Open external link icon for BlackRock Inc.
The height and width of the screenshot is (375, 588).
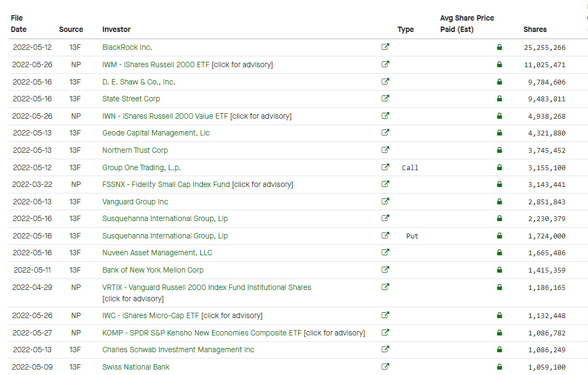[385, 47]
